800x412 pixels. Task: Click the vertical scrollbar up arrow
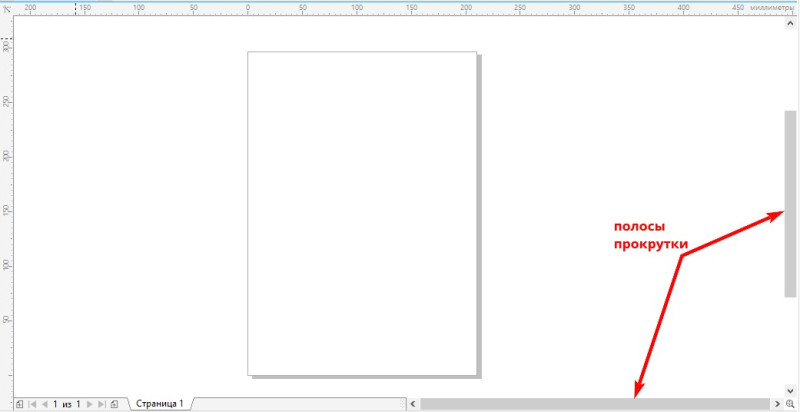coord(790,23)
